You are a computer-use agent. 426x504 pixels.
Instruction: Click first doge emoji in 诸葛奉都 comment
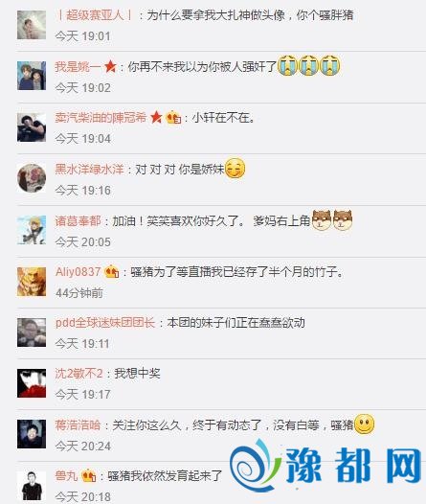pos(322,219)
